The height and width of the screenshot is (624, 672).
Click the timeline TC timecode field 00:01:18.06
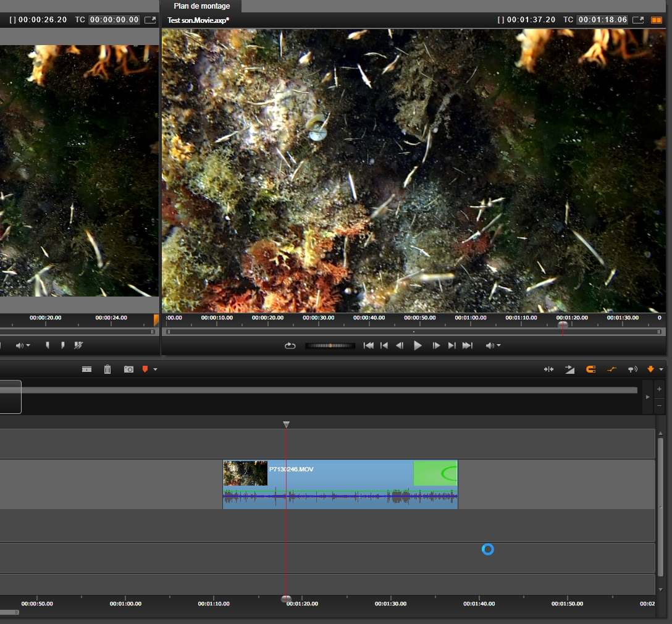(x=602, y=20)
